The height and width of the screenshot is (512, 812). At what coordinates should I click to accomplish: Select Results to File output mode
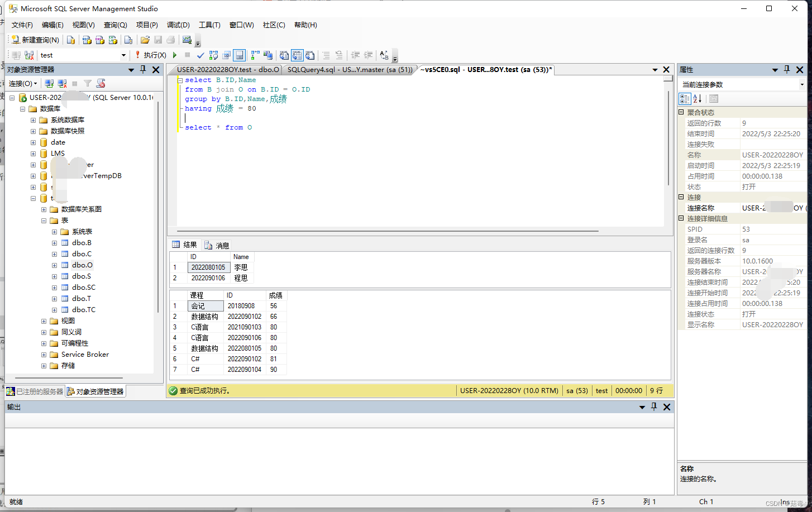pyautogui.click(x=310, y=55)
